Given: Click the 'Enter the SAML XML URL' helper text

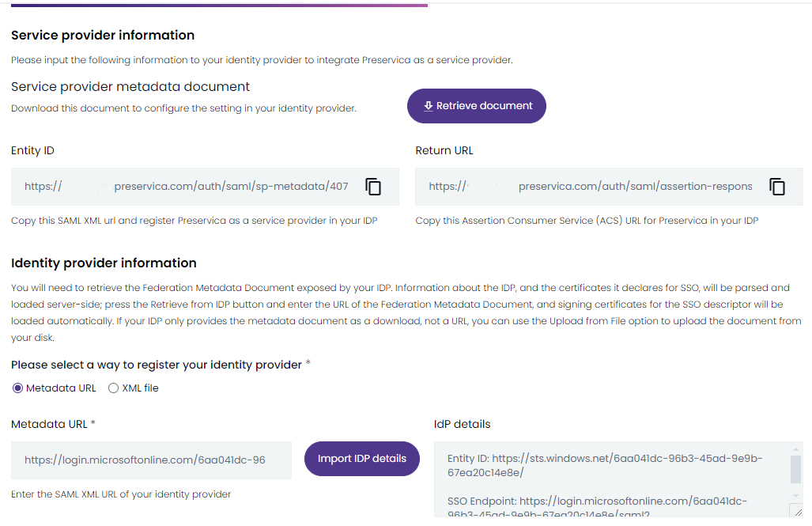Looking at the screenshot, I should tap(121, 494).
